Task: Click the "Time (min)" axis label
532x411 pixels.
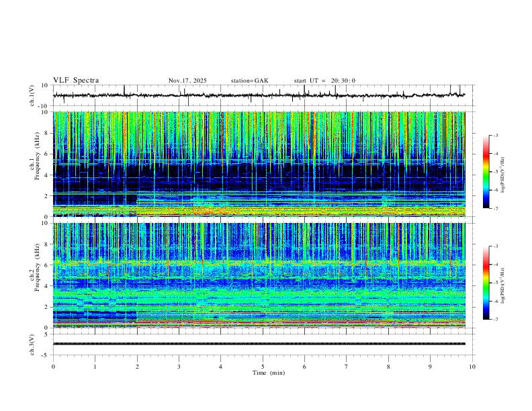Action: pos(269,373)
